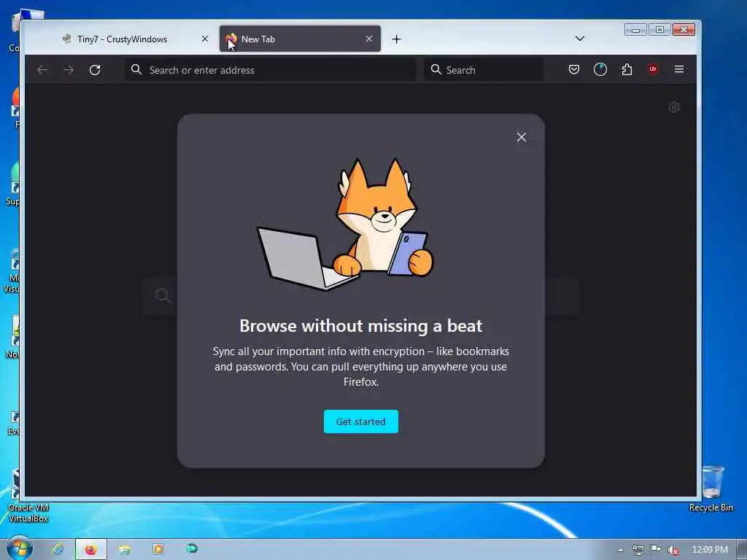Select the Firefox taskbar button
Viewport: 747px width, 560px height.
[90, 550]
